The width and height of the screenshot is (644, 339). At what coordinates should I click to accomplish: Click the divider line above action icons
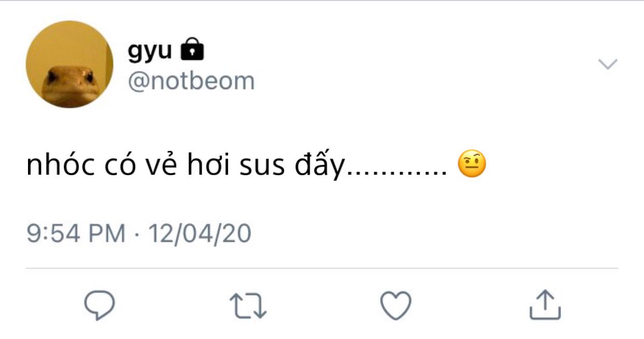click(322, 269)
